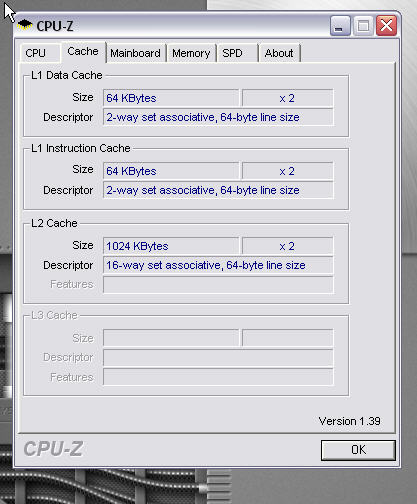Select the Cache tab
The width and height of the screenshot is (417, 504).
(83, 52)
